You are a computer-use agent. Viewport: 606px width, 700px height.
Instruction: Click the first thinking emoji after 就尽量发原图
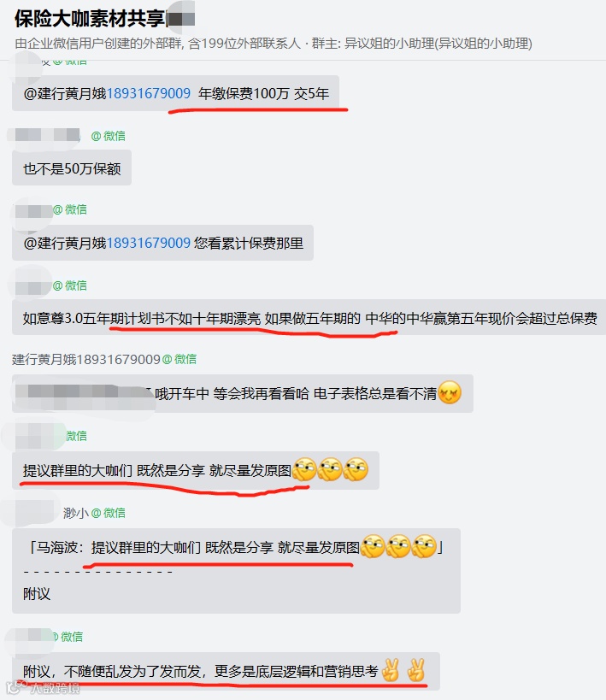[304, 469]
